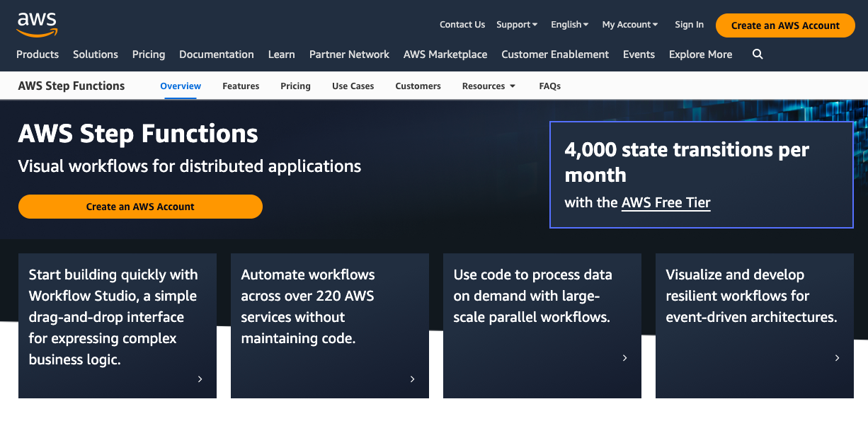Open the Documentation menu
Screen dimensions: 868x433
pyautogui.click(x=217, y=54)
